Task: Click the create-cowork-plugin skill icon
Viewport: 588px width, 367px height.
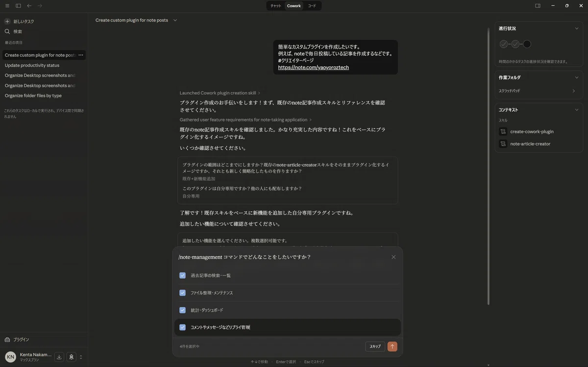Action: pyautogui.click(x=503, y=131)
